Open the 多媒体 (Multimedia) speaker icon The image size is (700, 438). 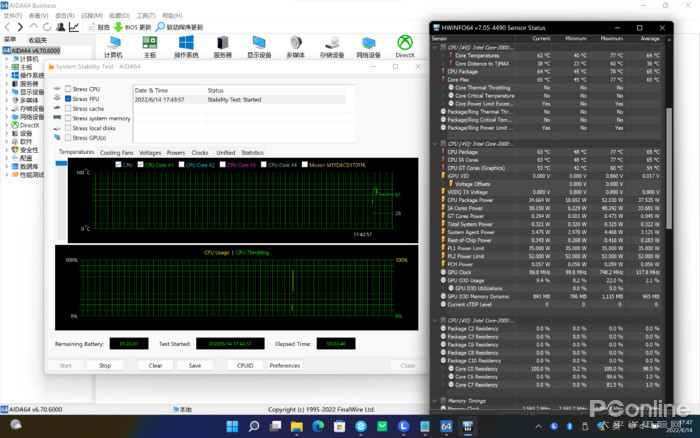296,43
